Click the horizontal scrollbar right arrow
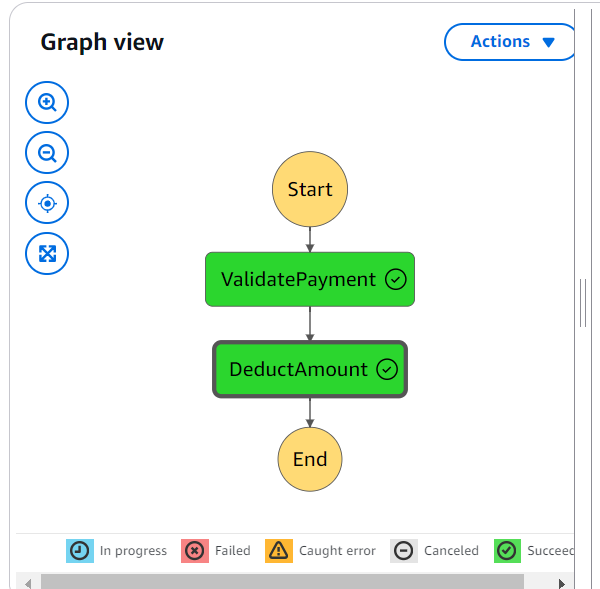This screenshot has height=589, width=600. (x=562, y=582)
